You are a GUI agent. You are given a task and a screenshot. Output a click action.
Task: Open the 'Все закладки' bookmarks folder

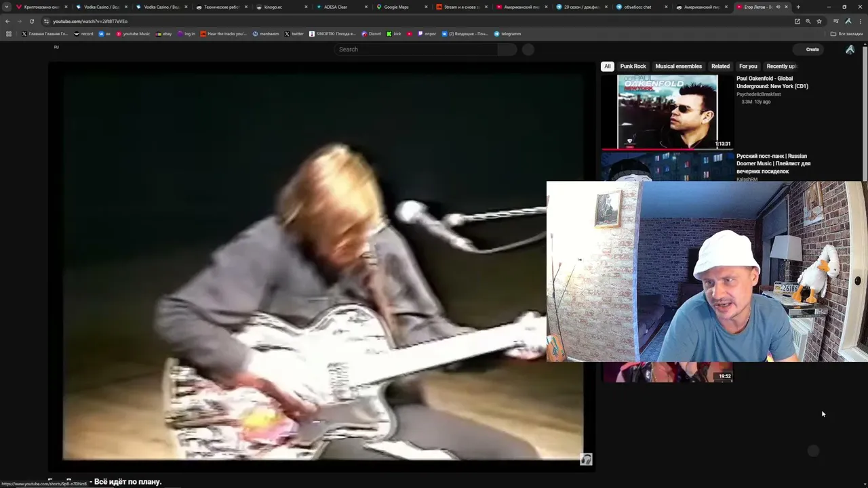click(x=848, y=33)
